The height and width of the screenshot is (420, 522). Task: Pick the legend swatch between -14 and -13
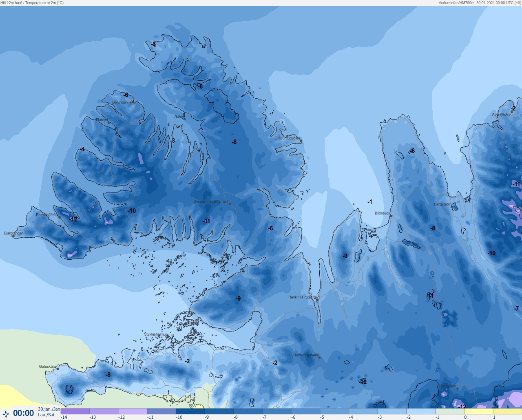click(x=75, y=411)
